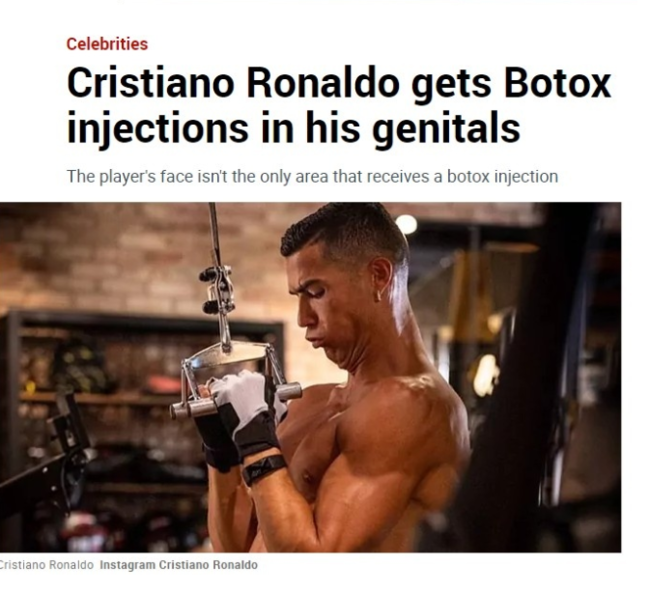
Task: Open the main gym article photo
Action: click(310, 377)
